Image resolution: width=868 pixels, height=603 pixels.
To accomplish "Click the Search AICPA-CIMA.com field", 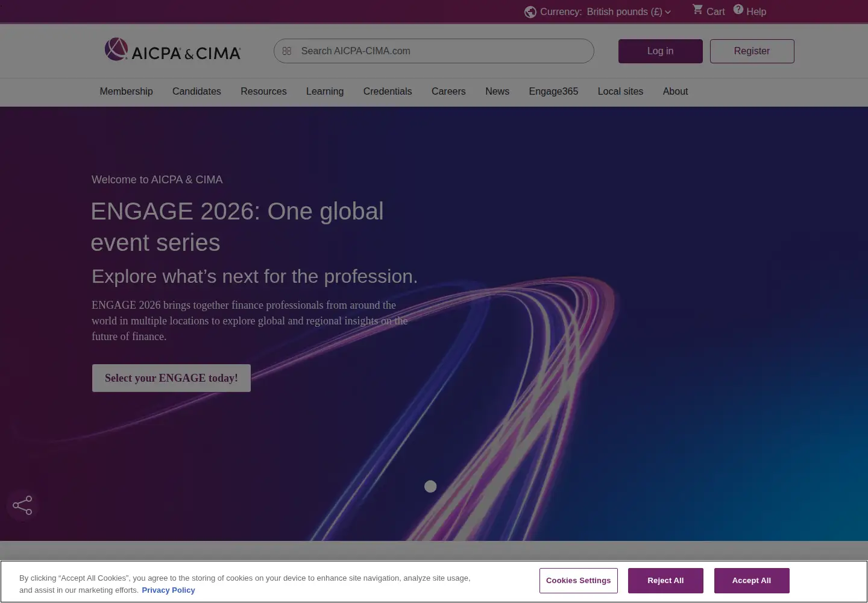I will (x=434, y=51).
